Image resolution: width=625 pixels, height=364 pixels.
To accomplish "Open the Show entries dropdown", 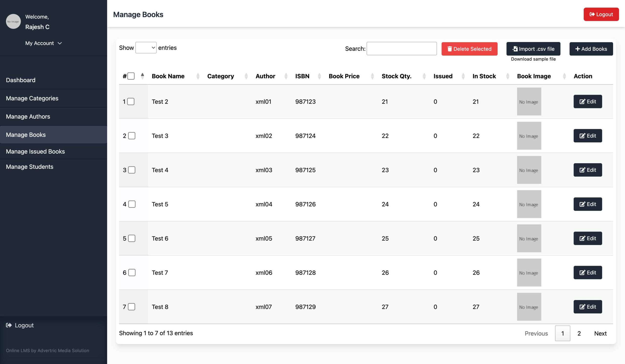I will (146, 48).
